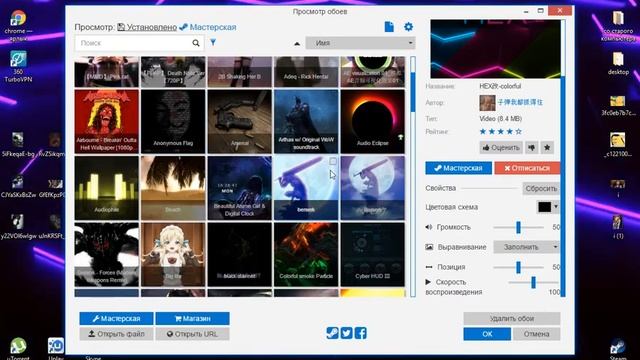Click the play icon beside Скорость воспроизведения

click(x=428, y=282)
